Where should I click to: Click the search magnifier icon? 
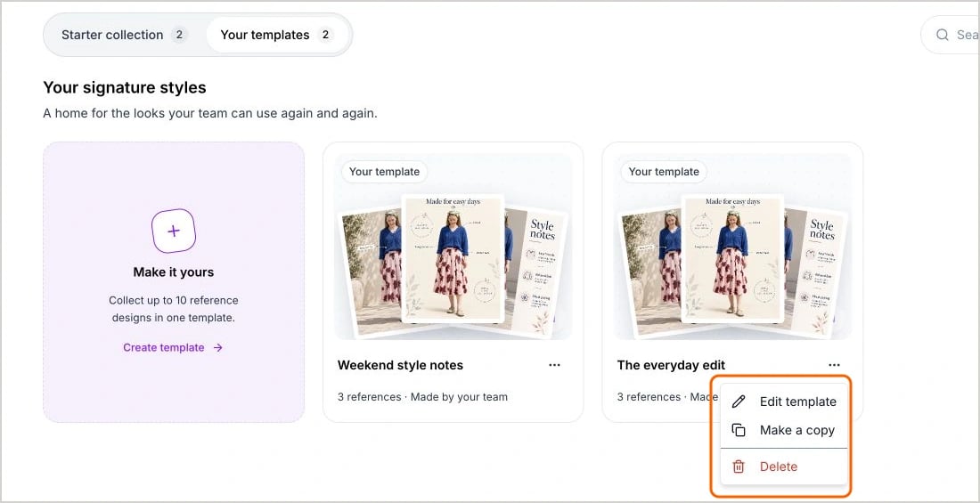(942, 35)
